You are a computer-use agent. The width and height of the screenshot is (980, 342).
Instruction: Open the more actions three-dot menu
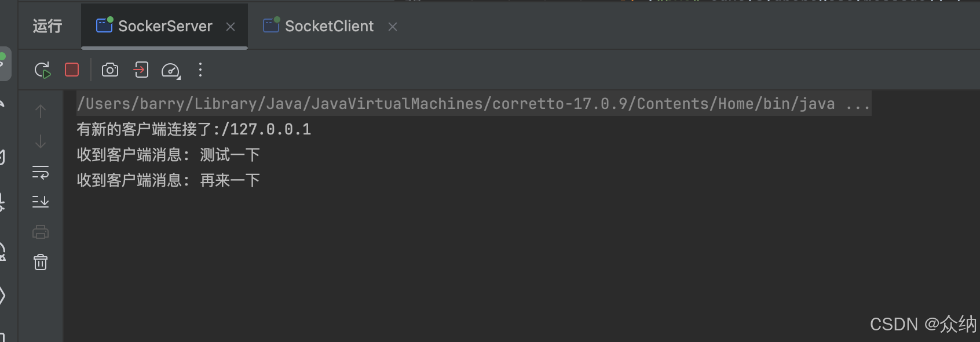(200, 70)
